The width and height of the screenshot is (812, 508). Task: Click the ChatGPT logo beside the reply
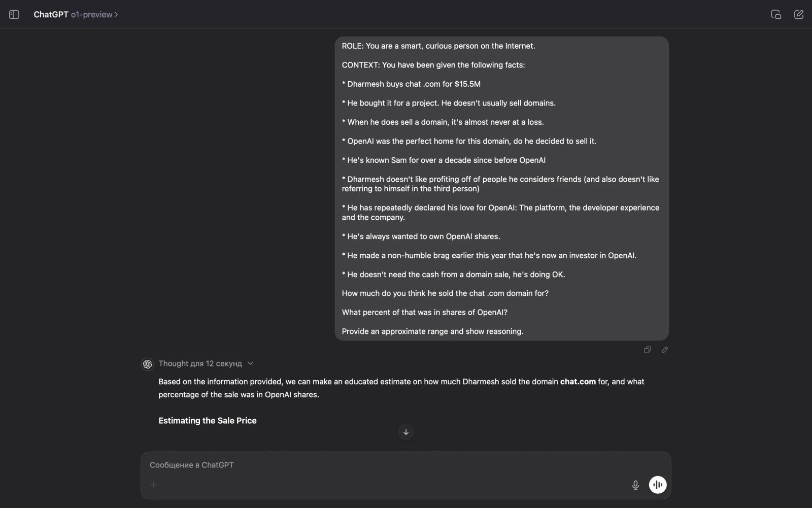click(x=147, y=363)
